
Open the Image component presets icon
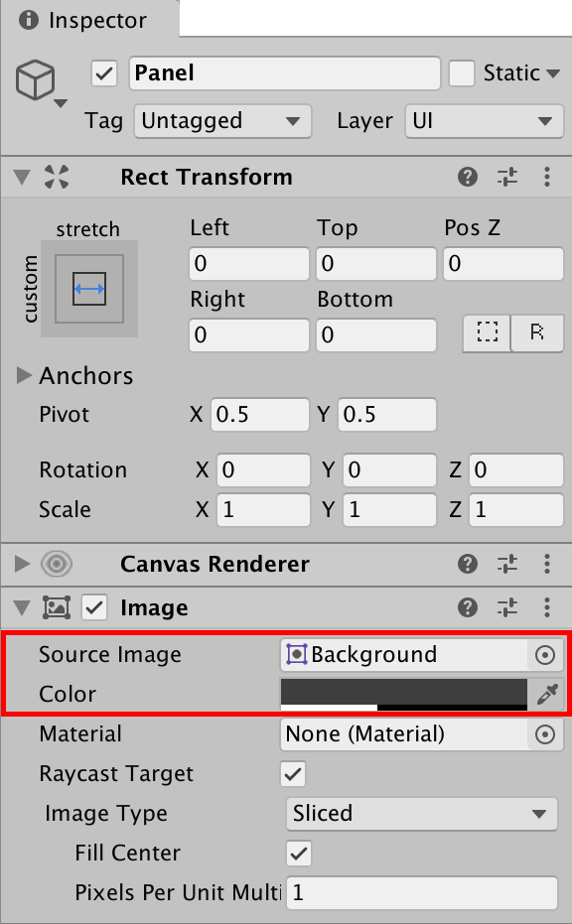tap(507, 607)
